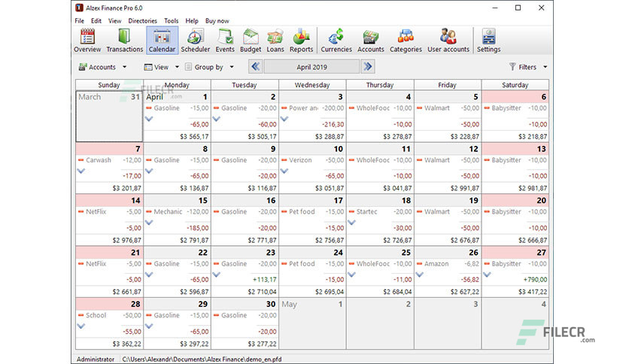Click the Alzex Finance title bar icon

pyautogui.click(x=80, y=8)
